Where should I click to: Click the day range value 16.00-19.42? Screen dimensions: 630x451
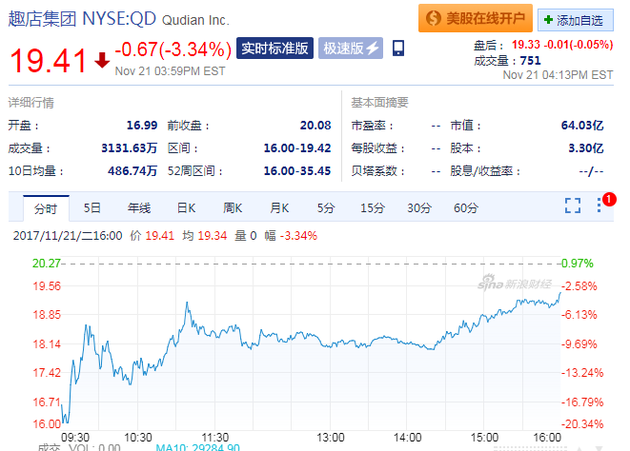pos(297,148)
